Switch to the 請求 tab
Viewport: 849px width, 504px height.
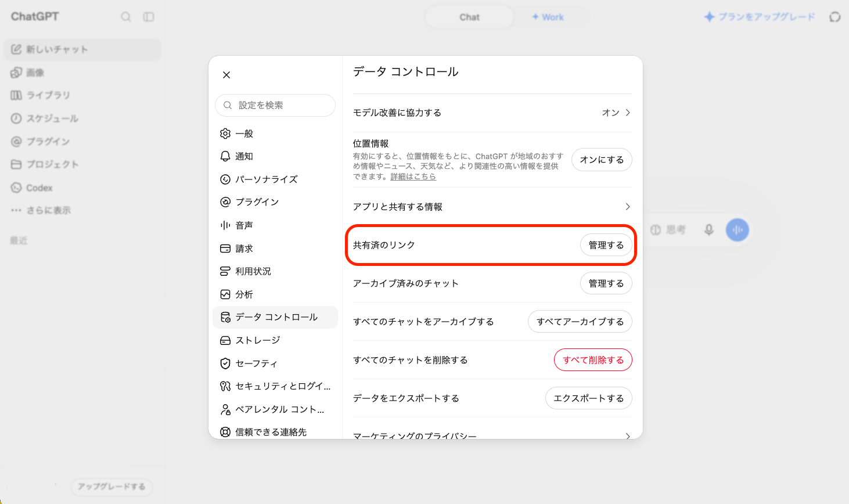[x=275, y=249]
